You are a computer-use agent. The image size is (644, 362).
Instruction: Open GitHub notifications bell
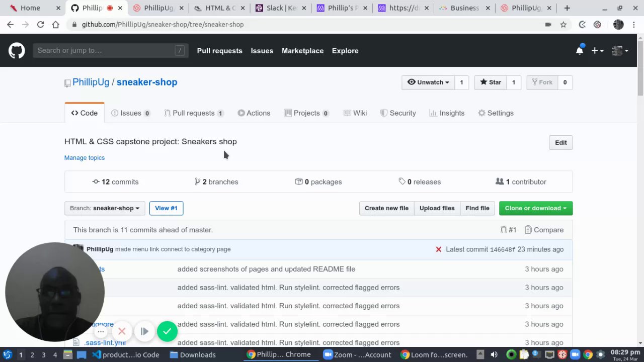(580, 50)
